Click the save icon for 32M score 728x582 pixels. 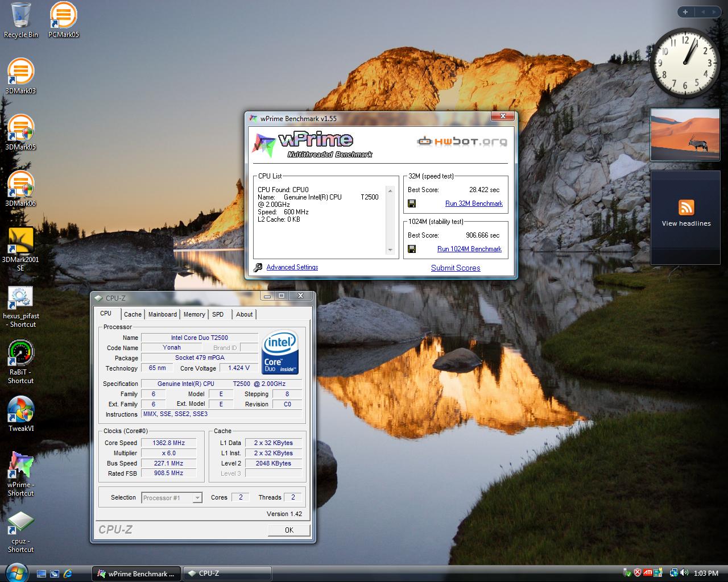point(412,203)
